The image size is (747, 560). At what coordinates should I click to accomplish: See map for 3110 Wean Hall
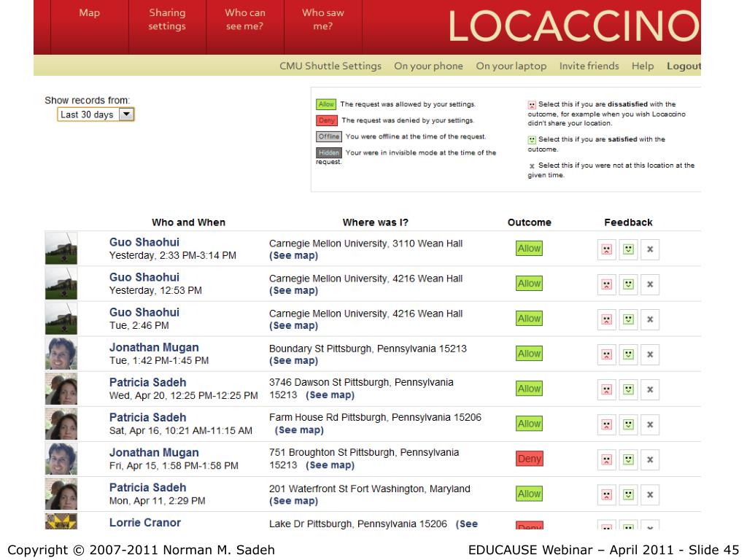pyautogui.click(x=293, y=255)
